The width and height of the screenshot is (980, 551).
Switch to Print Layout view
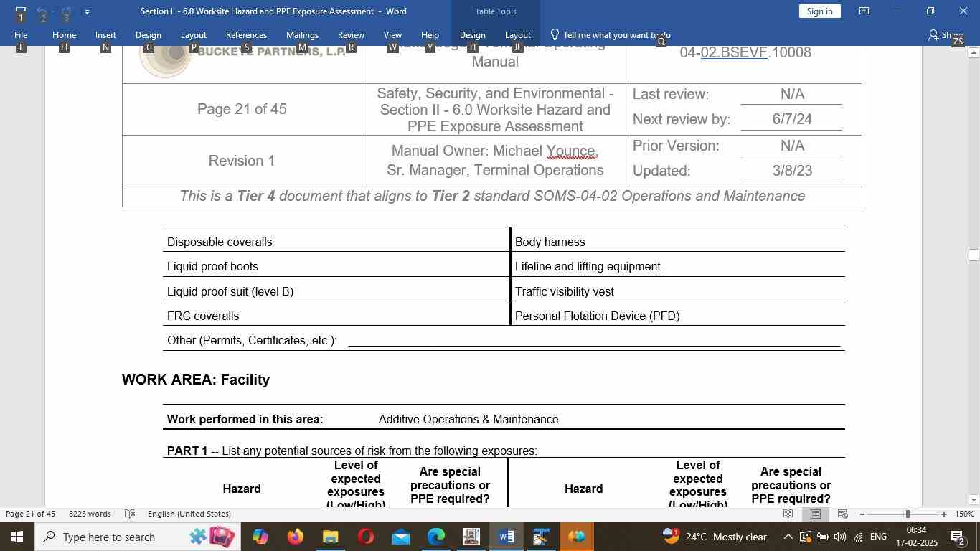tap(816, 514)
